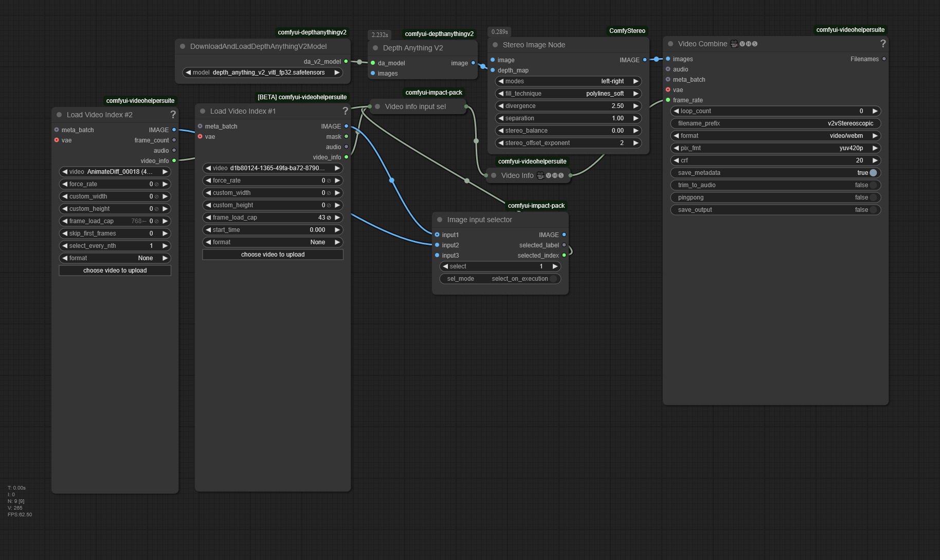Viewport: 940px width, 560px height.
Task: Enable the pingpong toggle
Action: tap(873, 197)
